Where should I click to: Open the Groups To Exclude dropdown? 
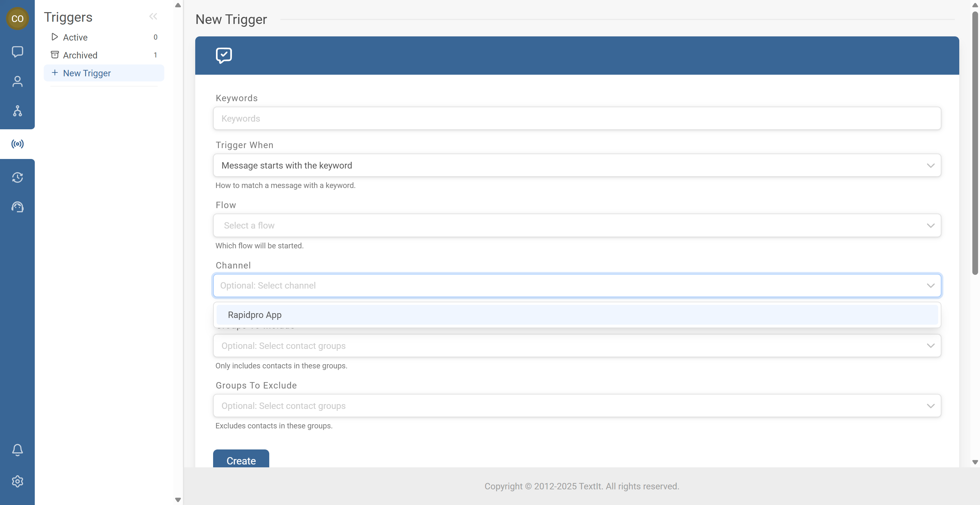click(577, 406)
